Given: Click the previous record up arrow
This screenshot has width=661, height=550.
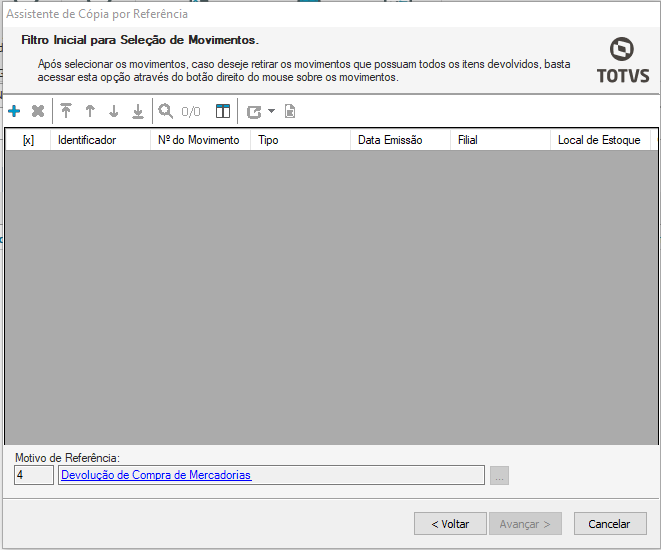Looking at the screenshot, I should (x=90, y=111).
